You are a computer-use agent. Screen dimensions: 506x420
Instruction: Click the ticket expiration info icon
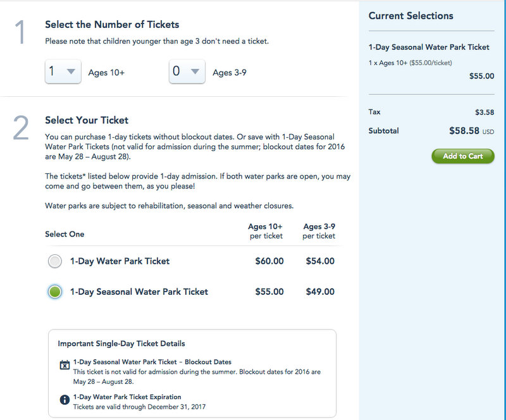(65, 400)
